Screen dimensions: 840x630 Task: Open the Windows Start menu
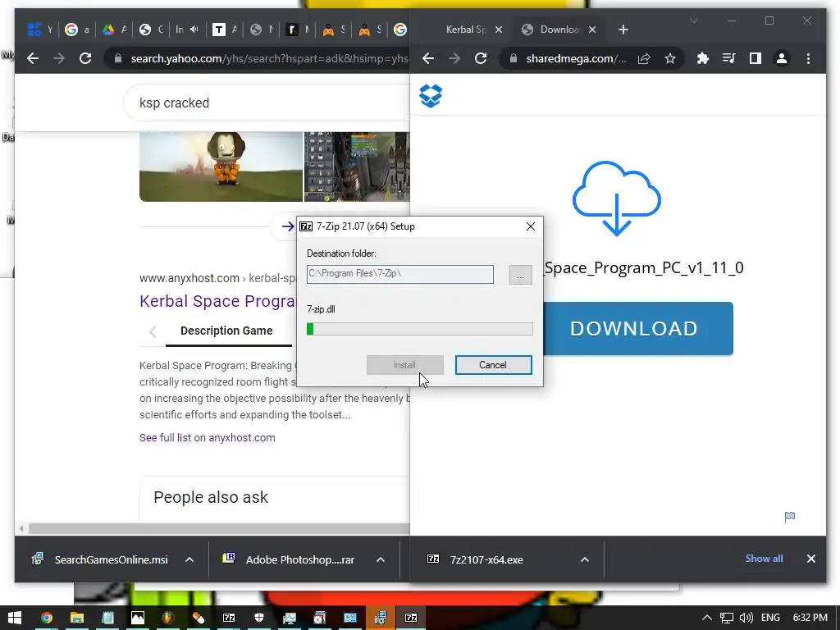click(15, 618)
